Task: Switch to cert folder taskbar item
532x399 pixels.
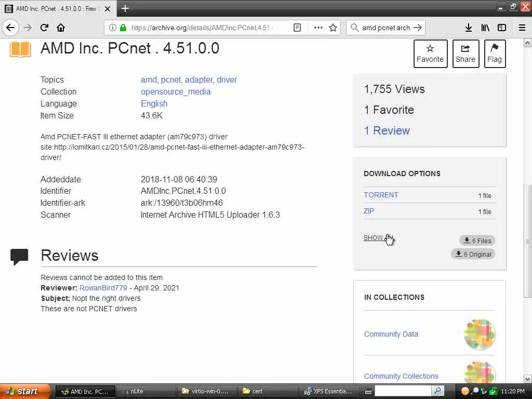Action: [x=267, y=392]
